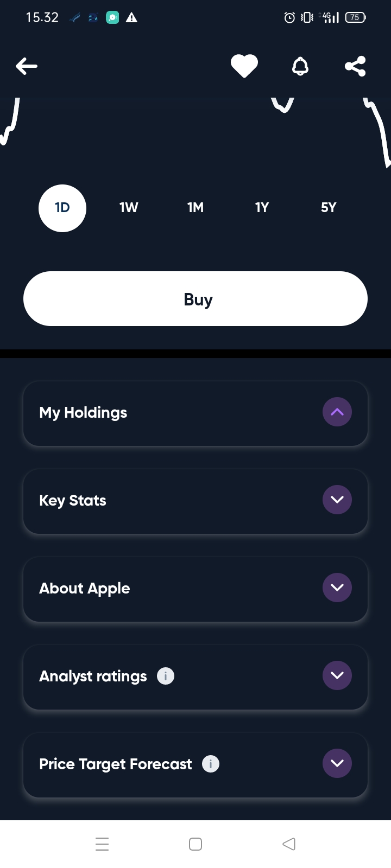The image size is (391, 868).
Task: Tap the Android home square icon
Action: pos(195,844)
